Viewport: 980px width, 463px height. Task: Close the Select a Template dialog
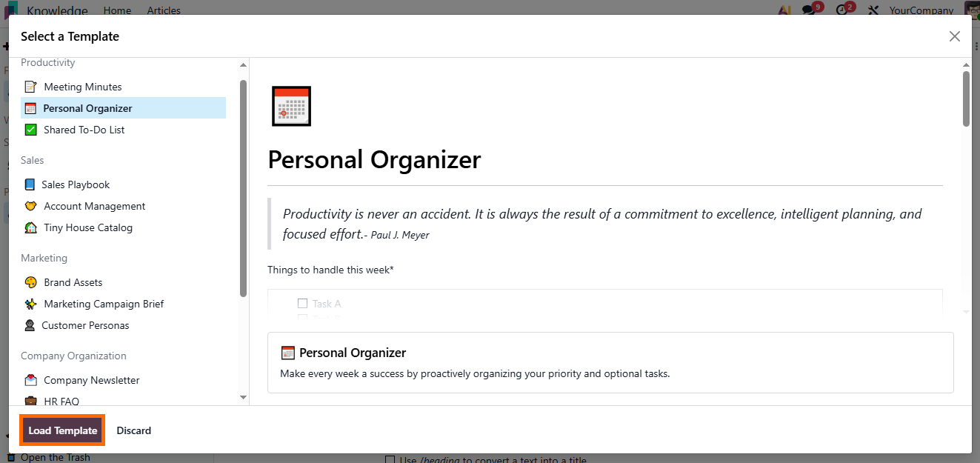tap(955, 36)
